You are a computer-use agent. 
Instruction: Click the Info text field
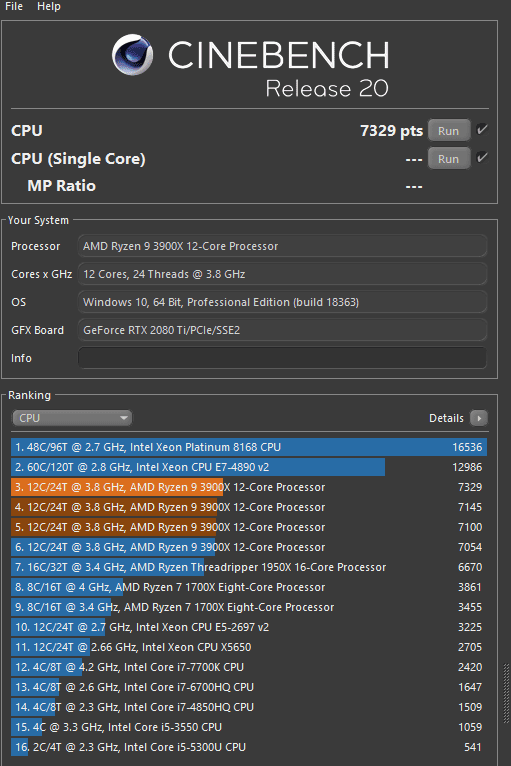coord(282,358)
